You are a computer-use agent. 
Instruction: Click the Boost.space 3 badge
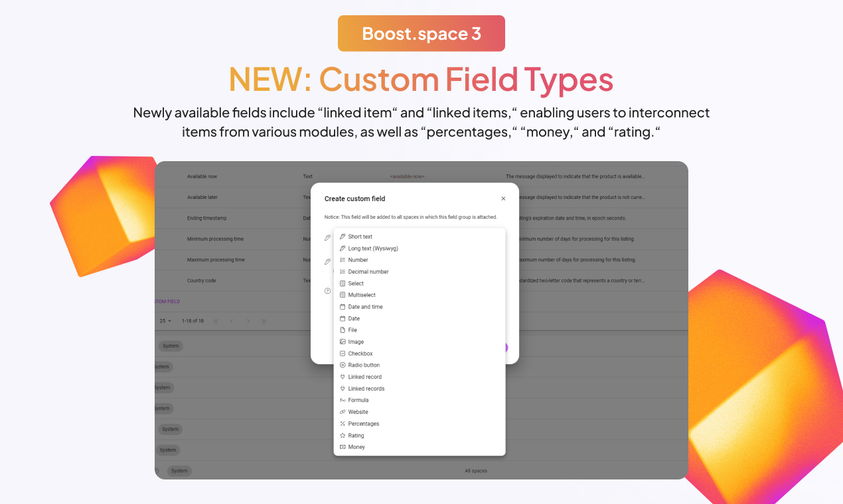tap(421, 33)
